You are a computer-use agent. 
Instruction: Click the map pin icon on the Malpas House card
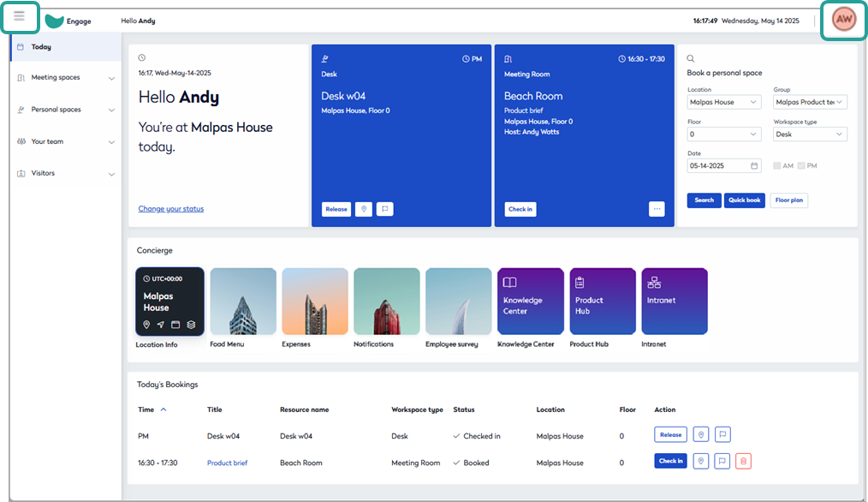(x=148, y=325)
